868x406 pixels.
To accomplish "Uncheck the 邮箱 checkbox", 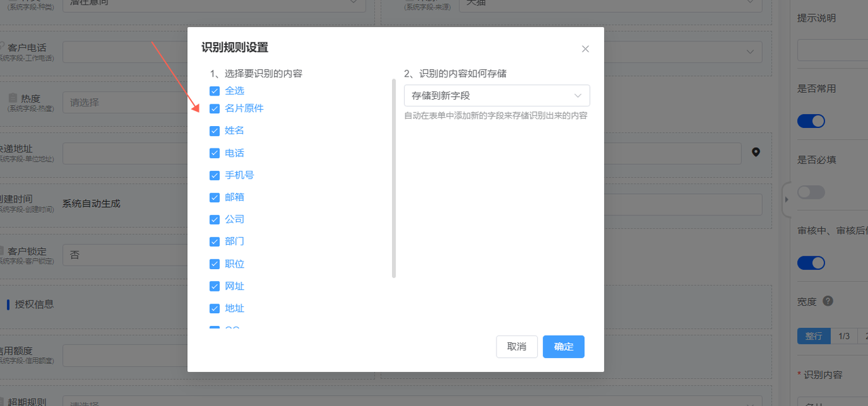I will (214, 197).
